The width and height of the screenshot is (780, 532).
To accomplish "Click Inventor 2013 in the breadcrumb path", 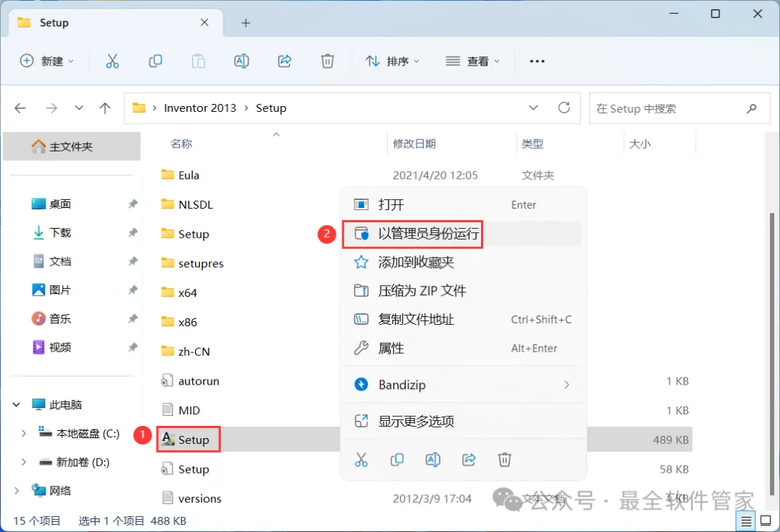I will coord(200,108).
